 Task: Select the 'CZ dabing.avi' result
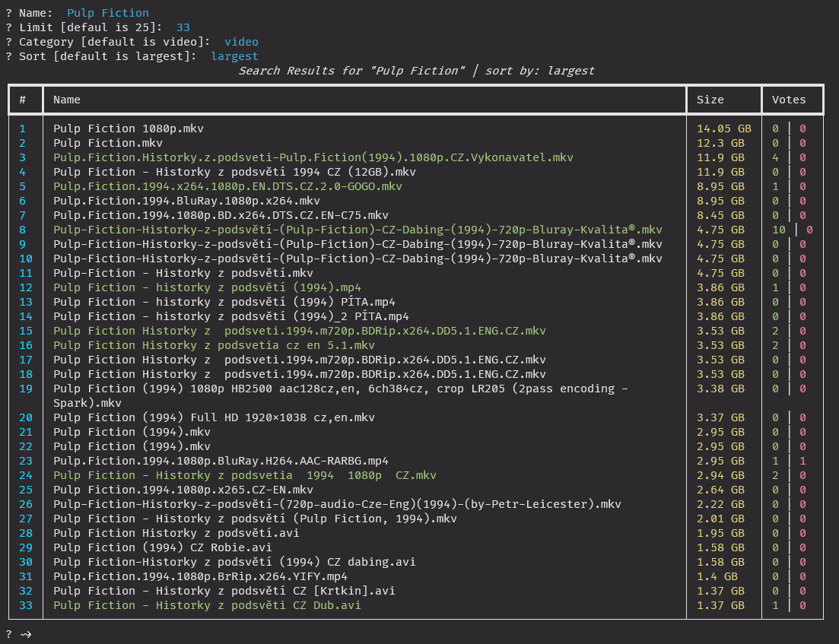[234, 562]
